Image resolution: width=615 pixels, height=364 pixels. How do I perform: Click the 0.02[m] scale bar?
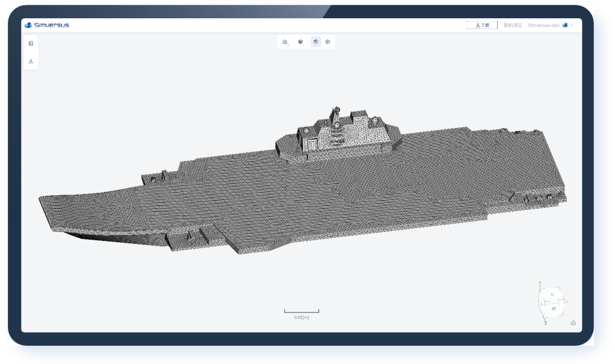[302, 314]
